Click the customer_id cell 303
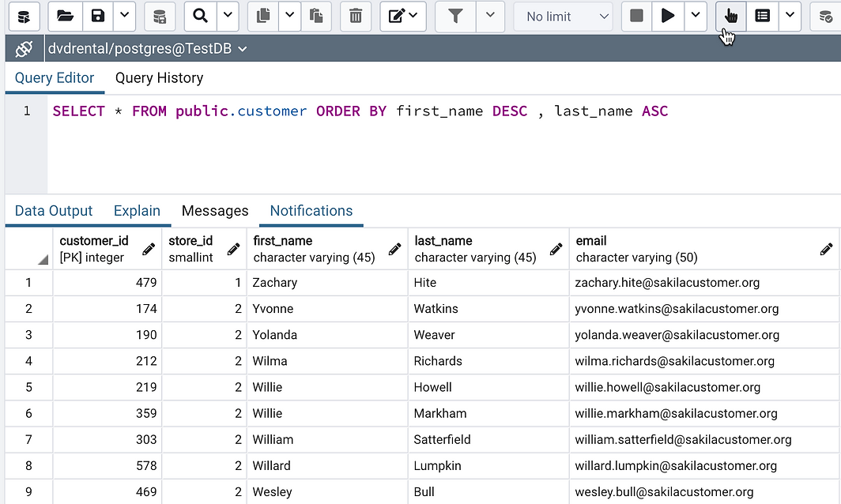Screen dimensions: 841x504 point(107,440)
